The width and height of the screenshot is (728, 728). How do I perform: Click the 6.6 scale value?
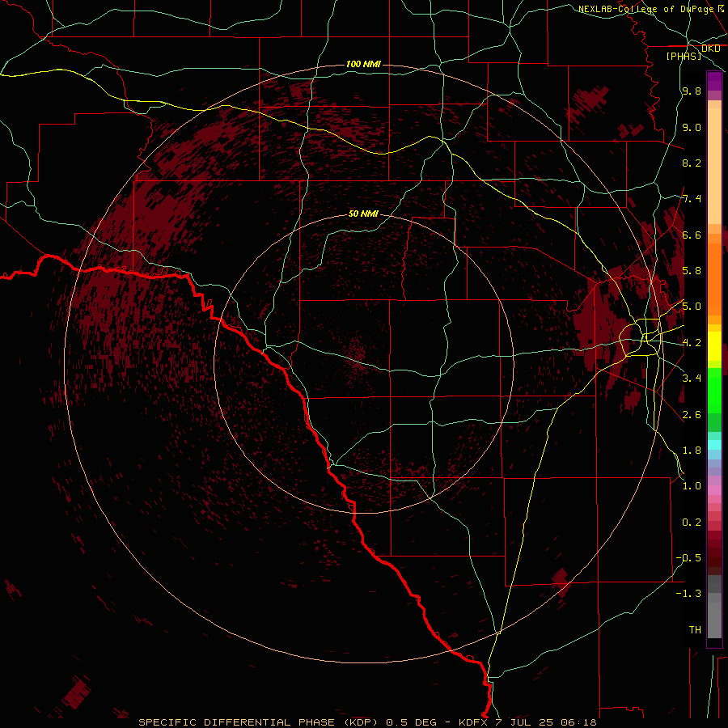[x=692, y=235]
